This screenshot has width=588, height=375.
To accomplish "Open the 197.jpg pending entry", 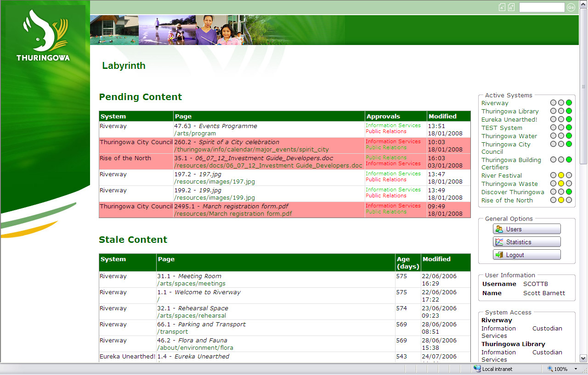I will pos(210,174).
